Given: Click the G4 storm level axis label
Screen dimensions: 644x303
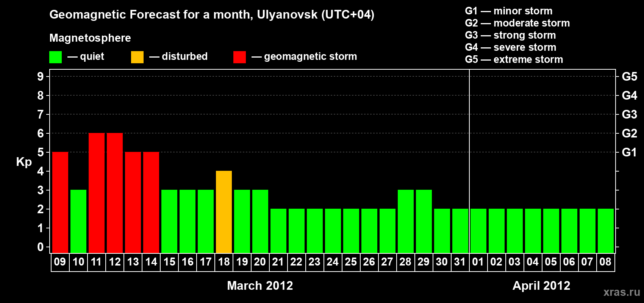Looking at the screenshot, I should (x=630, y=95).
